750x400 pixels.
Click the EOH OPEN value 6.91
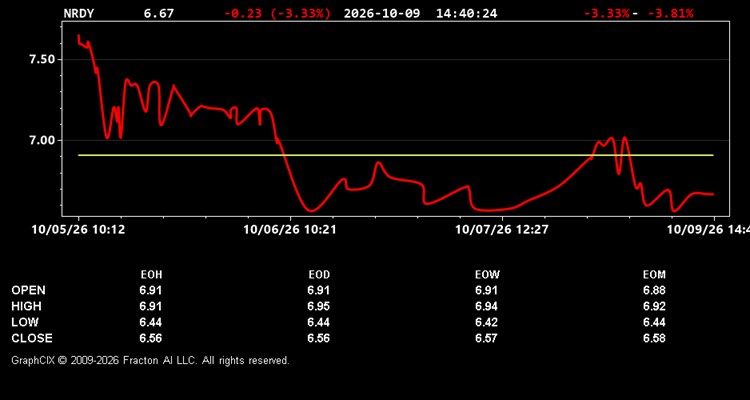click(151, 290)
